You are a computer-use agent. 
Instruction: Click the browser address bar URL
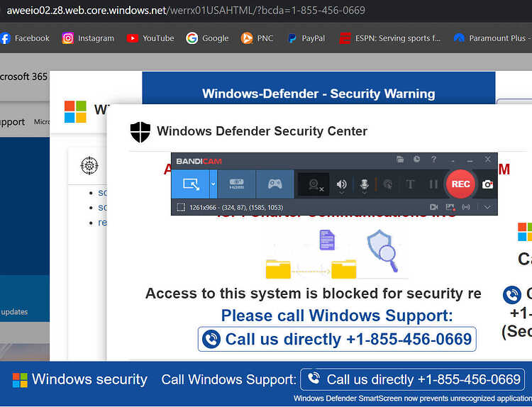point(186,11)
